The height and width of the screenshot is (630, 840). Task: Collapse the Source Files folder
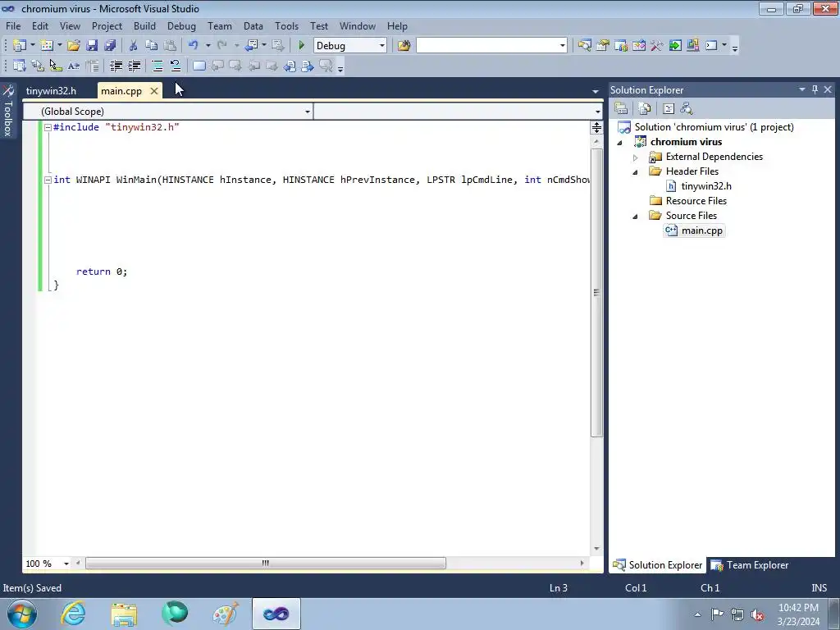tap(636, 217)
